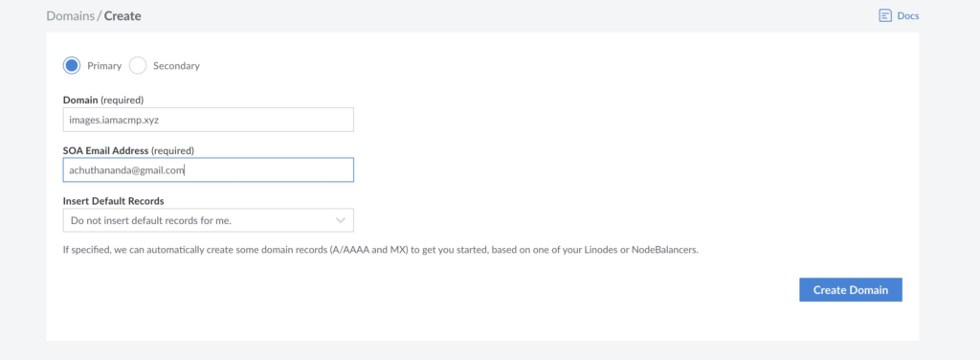The image size is (980, 360).
Task: Click the gmail.com part of the email
Action: (x=165, y=170)
